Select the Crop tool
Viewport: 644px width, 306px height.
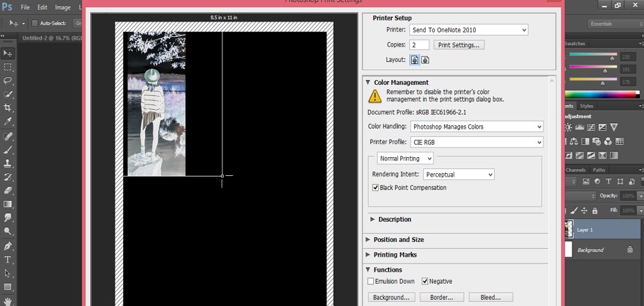click(x=8, y=108)
